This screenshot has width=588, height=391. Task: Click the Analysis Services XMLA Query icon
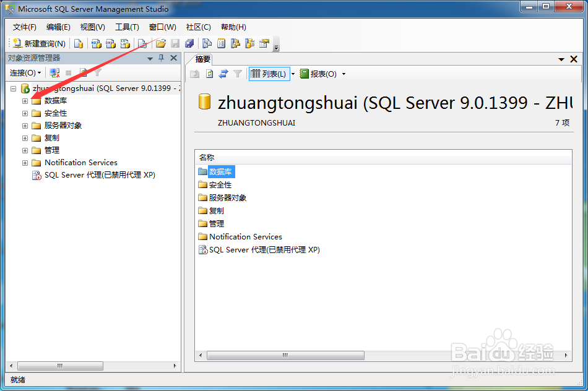click(x=125, y=43)
